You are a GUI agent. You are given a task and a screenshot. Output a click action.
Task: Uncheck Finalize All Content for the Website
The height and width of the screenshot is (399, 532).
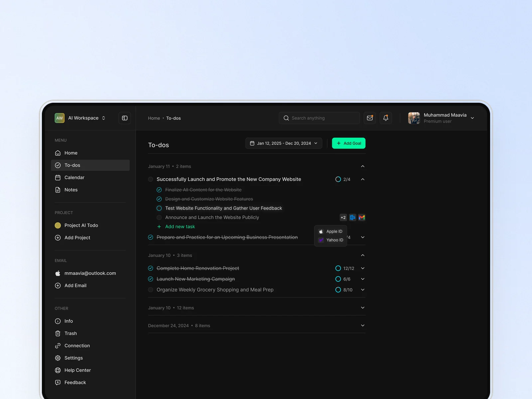pos(159,190)
